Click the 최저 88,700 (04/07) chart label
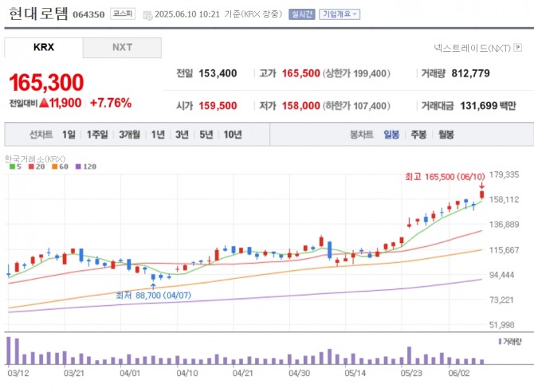Screen dimensions: 534x392 (153, 295)
